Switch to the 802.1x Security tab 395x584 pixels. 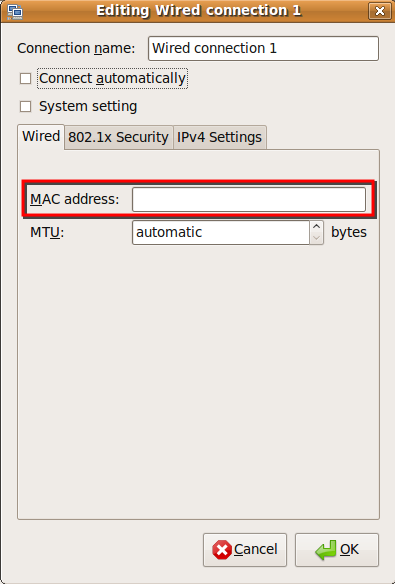(x=118, y=137)
